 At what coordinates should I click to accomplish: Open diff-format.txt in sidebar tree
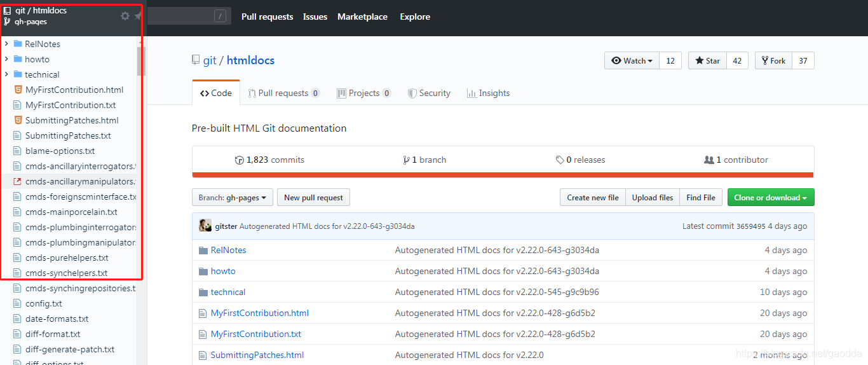pyautogui.click(x=53, y=334)
